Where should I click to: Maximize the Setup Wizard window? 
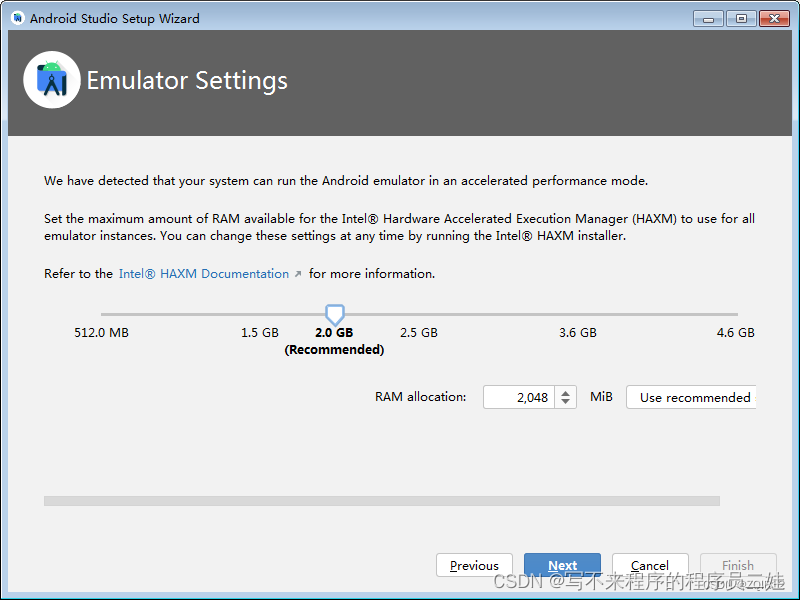point(741,19)
